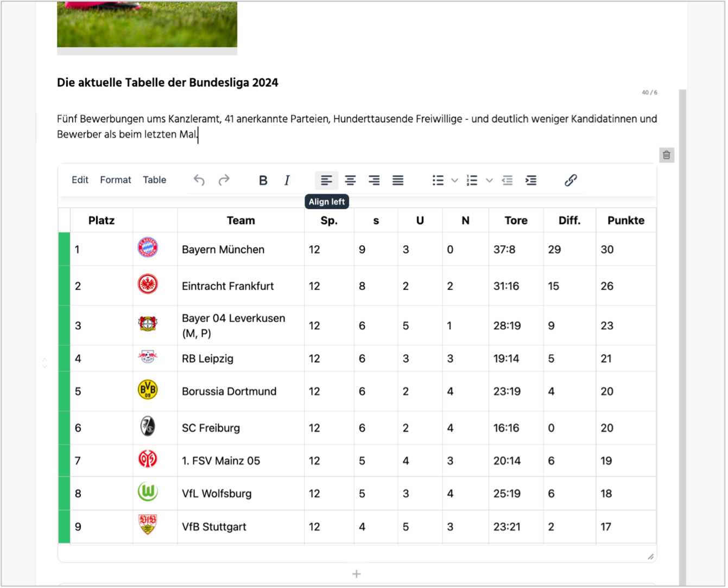Open the Table menu
The image size is (728, 588).
pyautogui.click(x=154, y=180)
